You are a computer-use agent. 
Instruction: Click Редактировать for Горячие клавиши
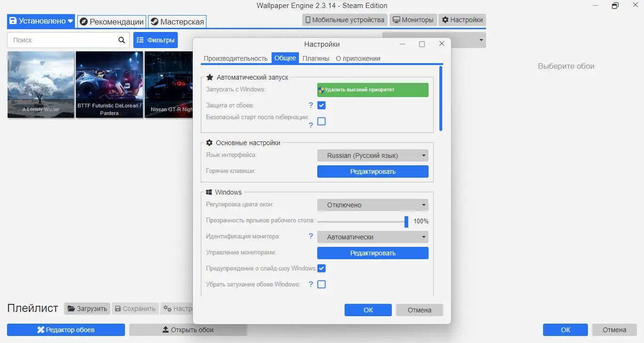point(373,171)
